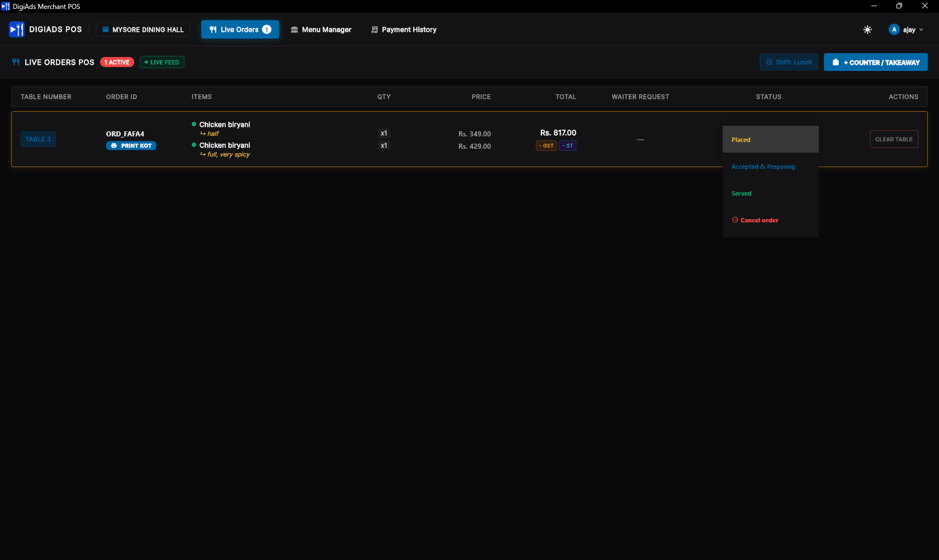
Task: Switch to the Menu Manager tab
Action: click(x=321, y=30)
